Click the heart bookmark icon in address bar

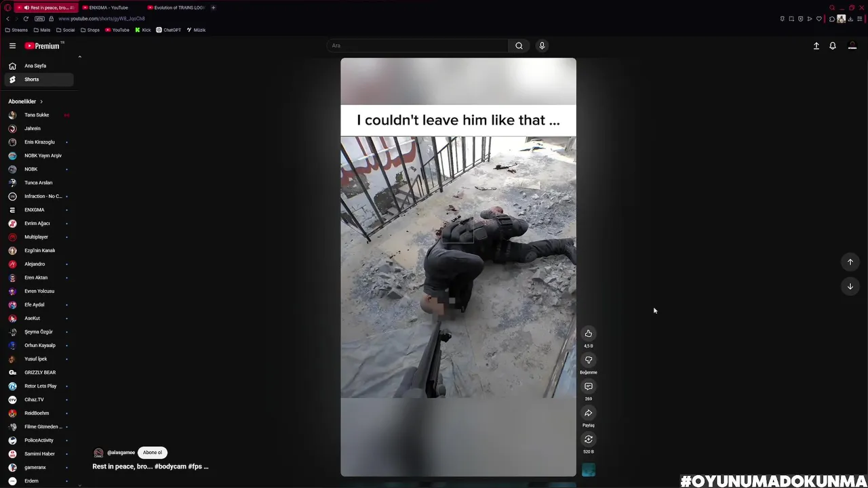tap(818, 19)
